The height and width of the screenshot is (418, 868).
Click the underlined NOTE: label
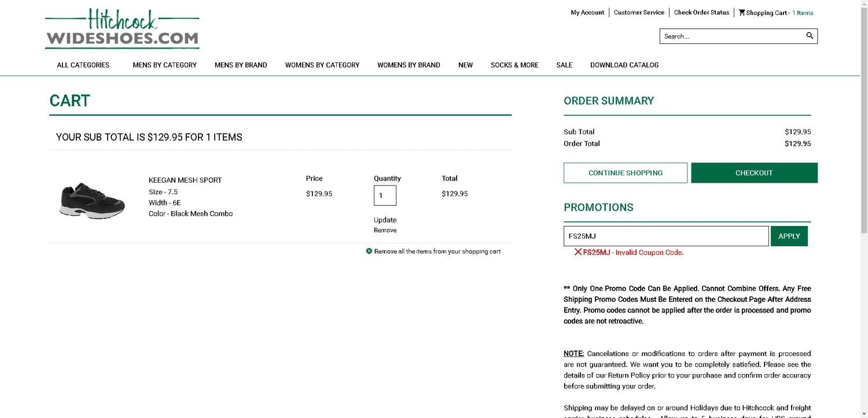pos(574,353)
